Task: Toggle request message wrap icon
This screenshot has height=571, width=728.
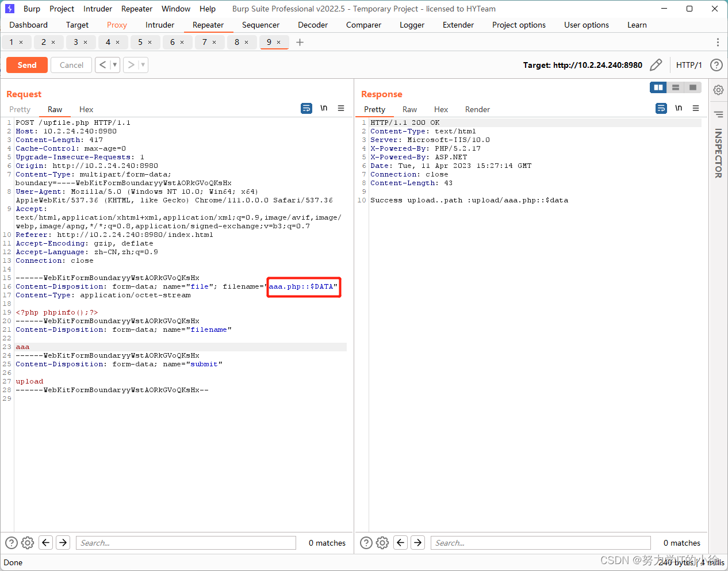Action: coord(306,108)
